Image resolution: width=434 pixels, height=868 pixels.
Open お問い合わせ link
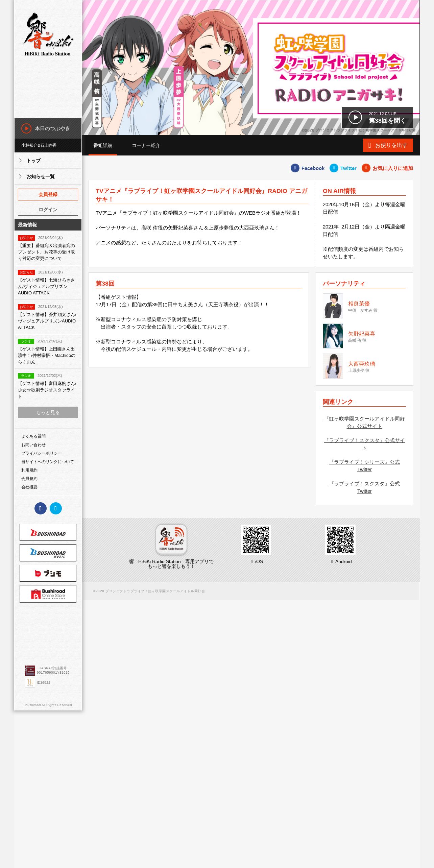click(x=33, y=445)
